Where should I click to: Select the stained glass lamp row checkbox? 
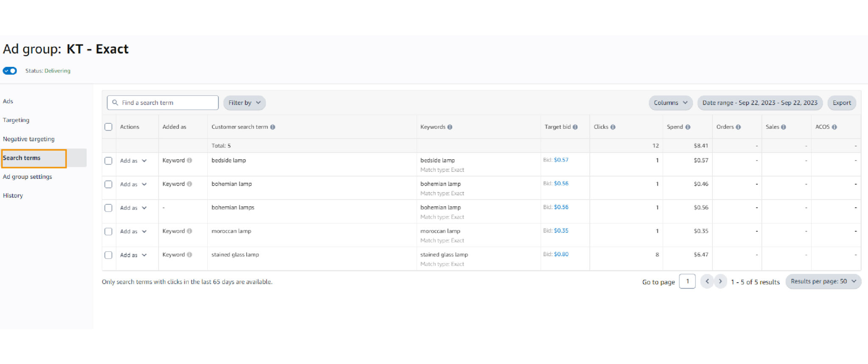coord(108,255)
